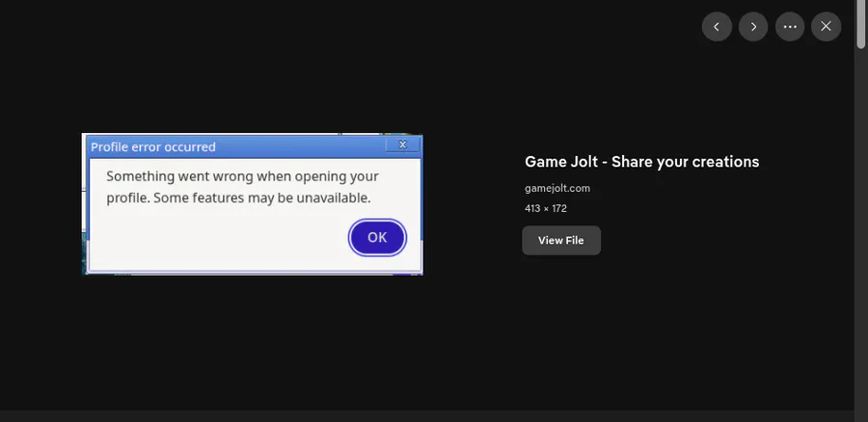Open the three-dots more options menu
Viewport: 868px width, 422px height.
pos(790,27)
